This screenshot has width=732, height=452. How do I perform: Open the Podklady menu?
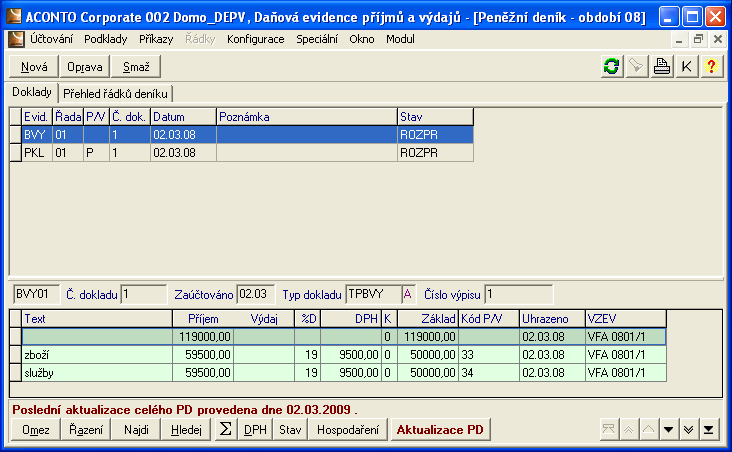(106, 39)
